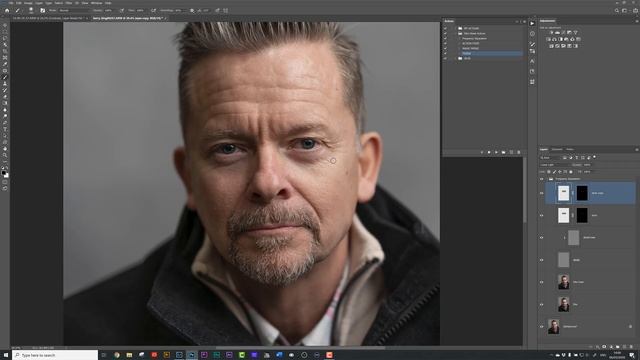
Task: Toggle visibility of the upper portrait layer
Action: (x=542, y=282)
